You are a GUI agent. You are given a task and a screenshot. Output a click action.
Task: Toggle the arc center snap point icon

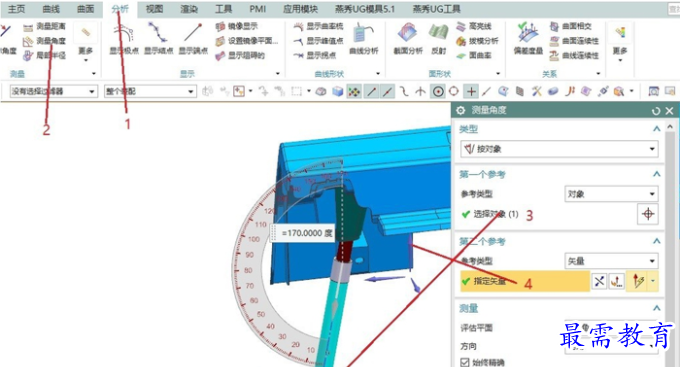pos(438,91)
